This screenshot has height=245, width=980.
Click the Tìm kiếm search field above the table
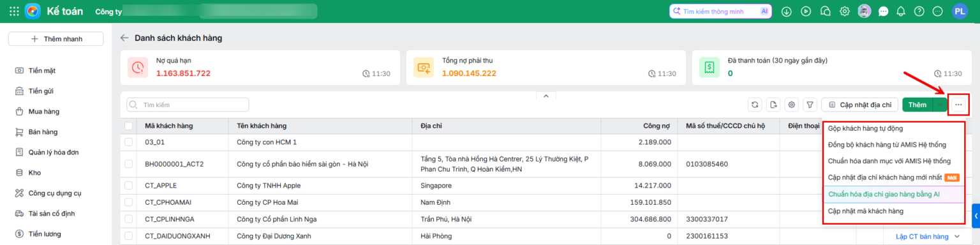188,105
